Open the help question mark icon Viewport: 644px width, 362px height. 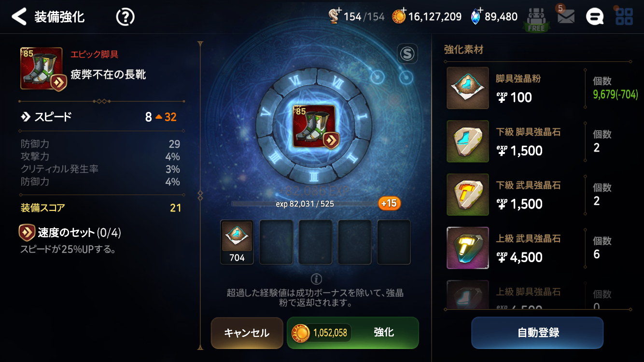point(125,17)
